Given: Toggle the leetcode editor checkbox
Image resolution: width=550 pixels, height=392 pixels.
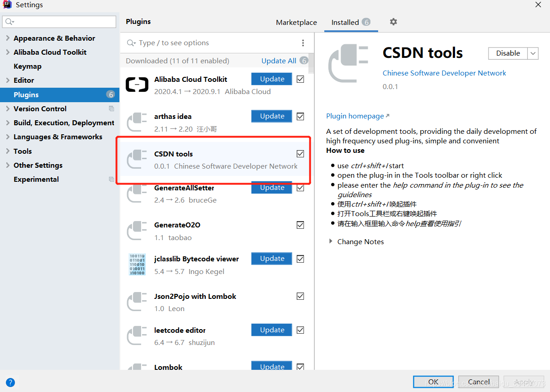Looking at the screenshot, I should point(300,330).
